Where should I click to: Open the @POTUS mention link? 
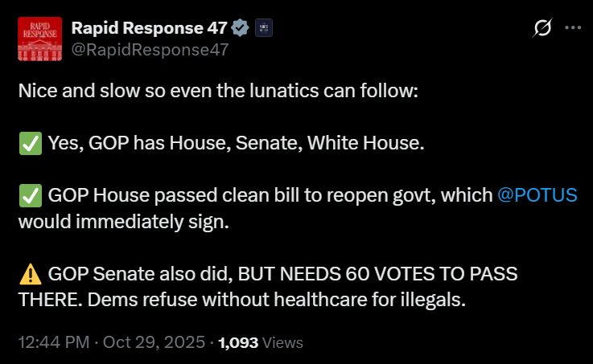(537, 196)
